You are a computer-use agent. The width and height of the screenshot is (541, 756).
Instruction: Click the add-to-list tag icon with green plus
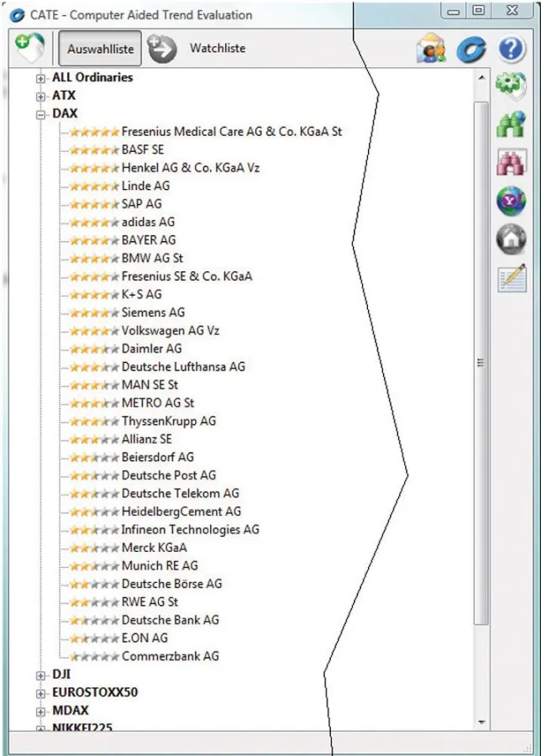tap(29, 47)
